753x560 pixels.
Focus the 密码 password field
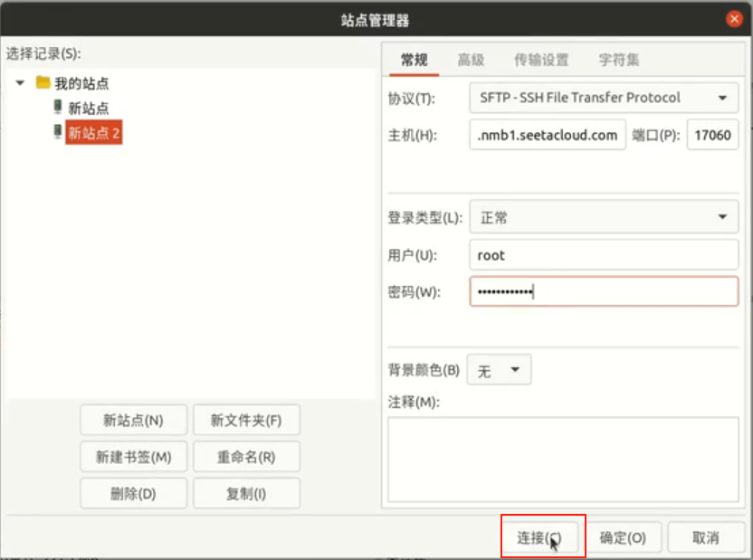[604, 291]
